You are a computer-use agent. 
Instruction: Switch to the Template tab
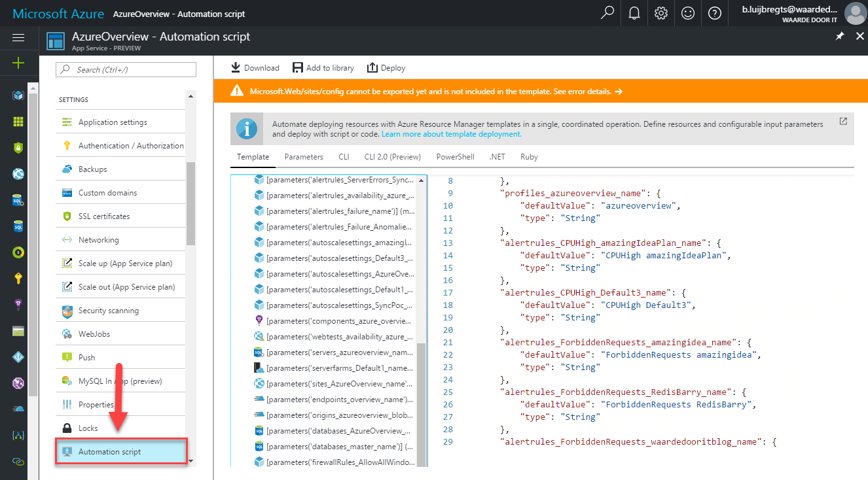(x=253, y=157)
